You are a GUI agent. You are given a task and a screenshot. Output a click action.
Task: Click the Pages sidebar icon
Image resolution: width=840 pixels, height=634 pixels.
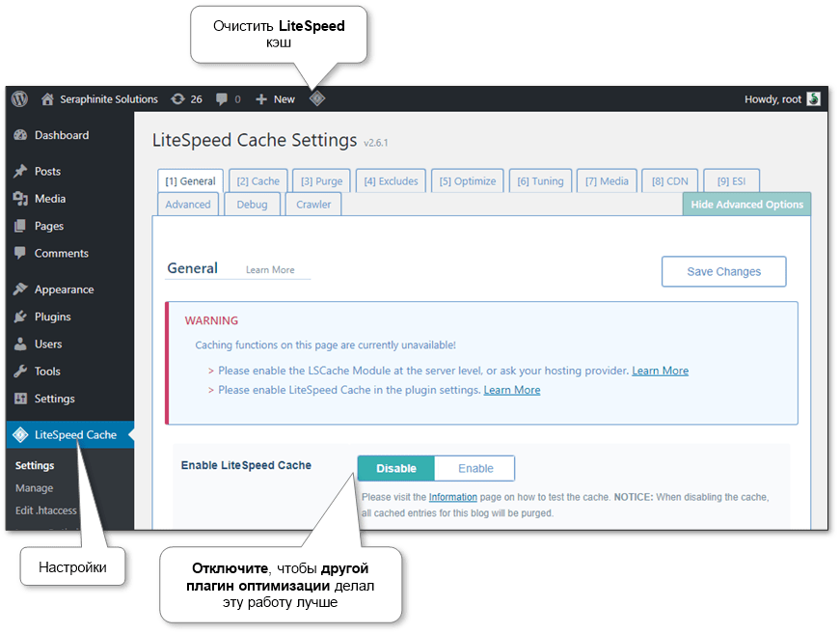click(x=20, y=226)
